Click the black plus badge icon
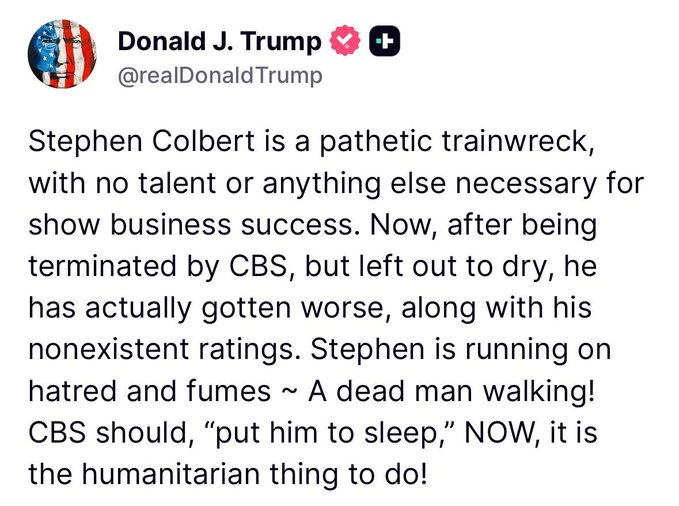The height and width of the screenshot is (506, 679). point(384,41)
